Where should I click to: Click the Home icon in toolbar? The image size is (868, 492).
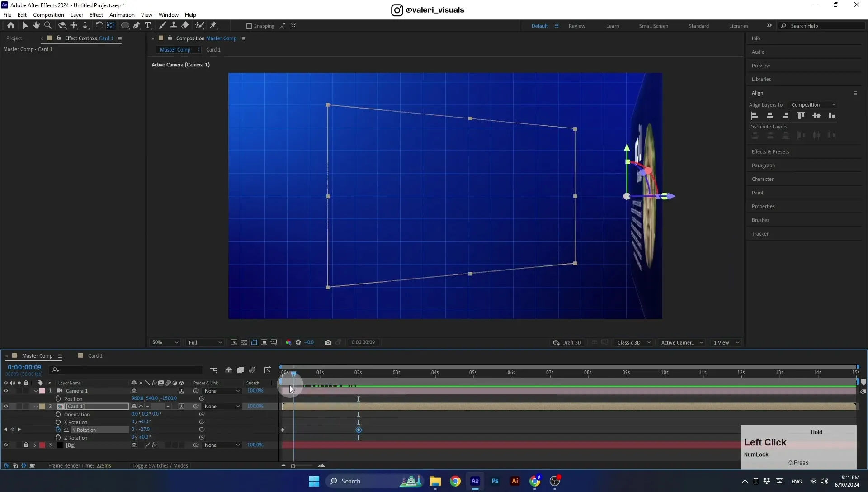click(11, 26)
